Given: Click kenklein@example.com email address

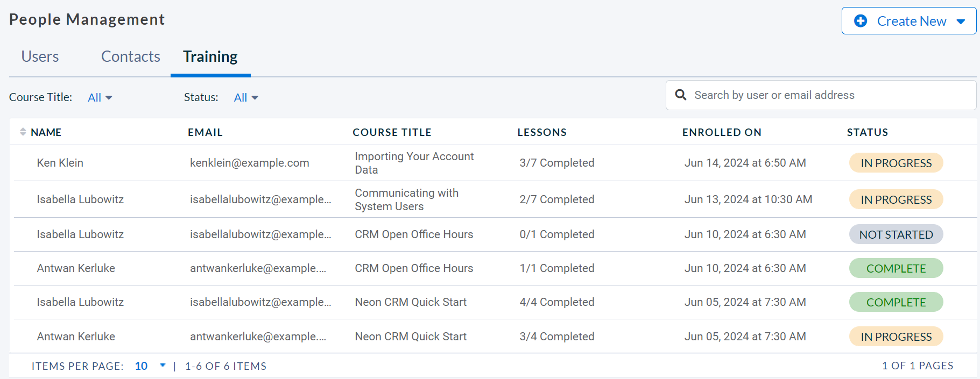Looking at the screenshot, I should tap(250, 163).
